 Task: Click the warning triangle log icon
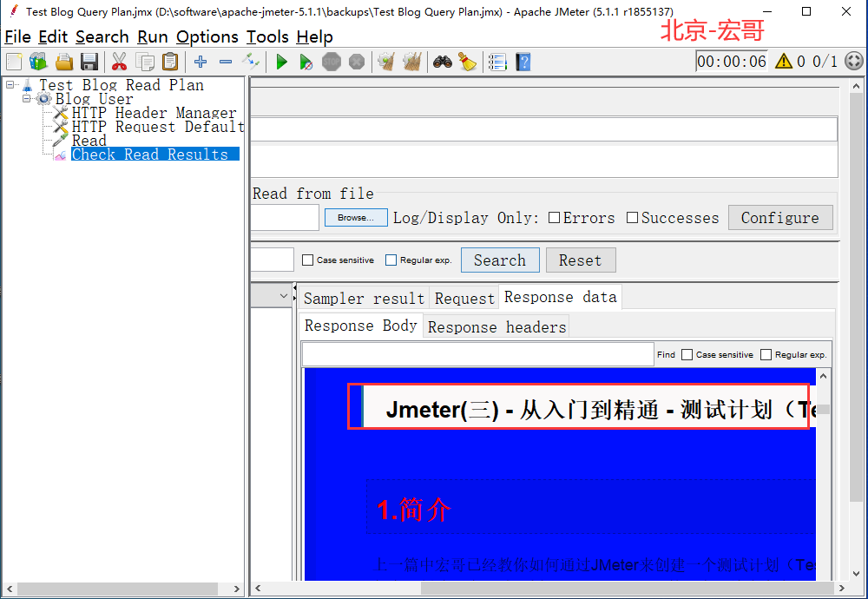click(784, 61)
